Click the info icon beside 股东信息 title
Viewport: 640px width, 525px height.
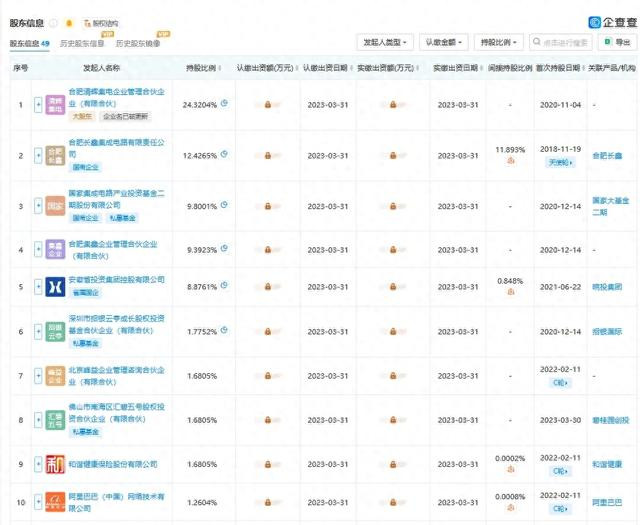tap(53, 23)
